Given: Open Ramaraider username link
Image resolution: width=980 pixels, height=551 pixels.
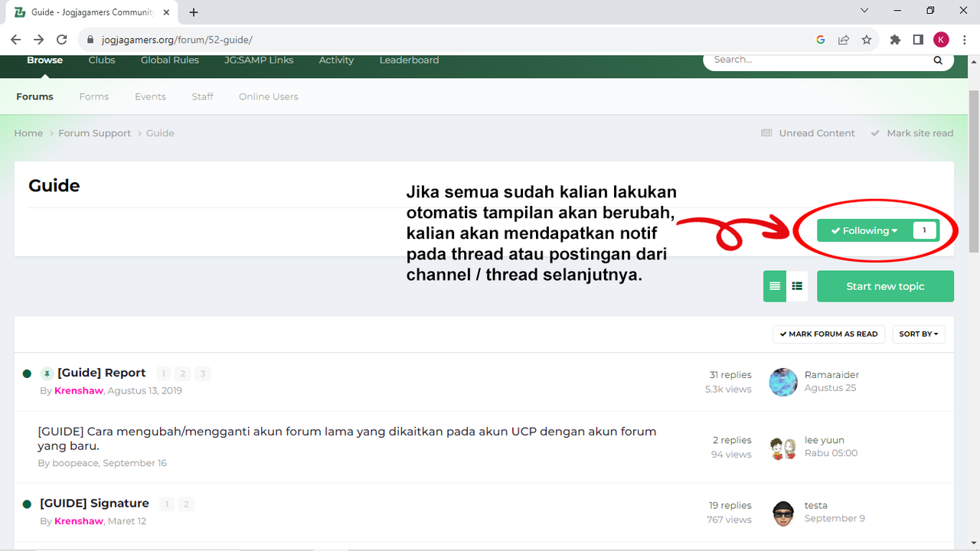Looking at the screenshot, I should (831, 375).
